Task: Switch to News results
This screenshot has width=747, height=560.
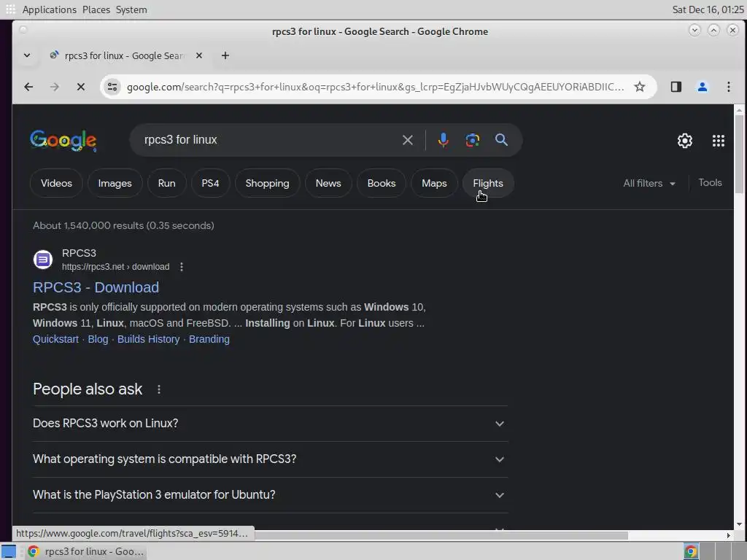Action: click(328, 183)
